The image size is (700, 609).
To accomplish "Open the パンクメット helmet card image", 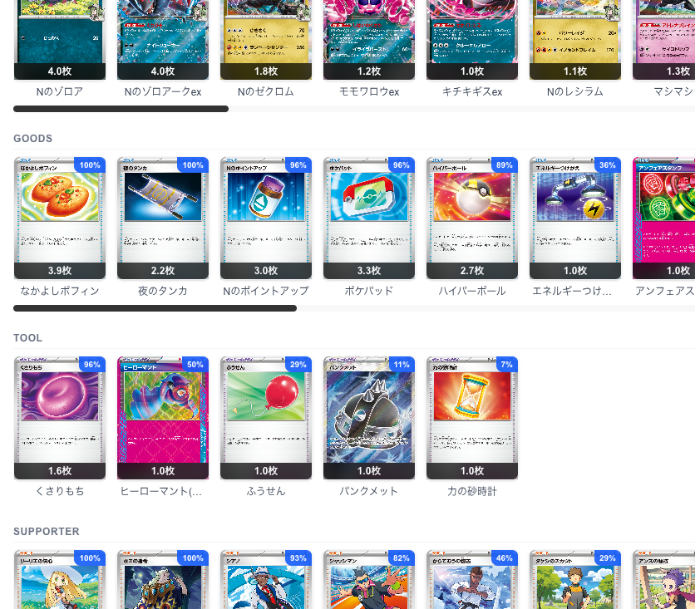I will (369, 418).
